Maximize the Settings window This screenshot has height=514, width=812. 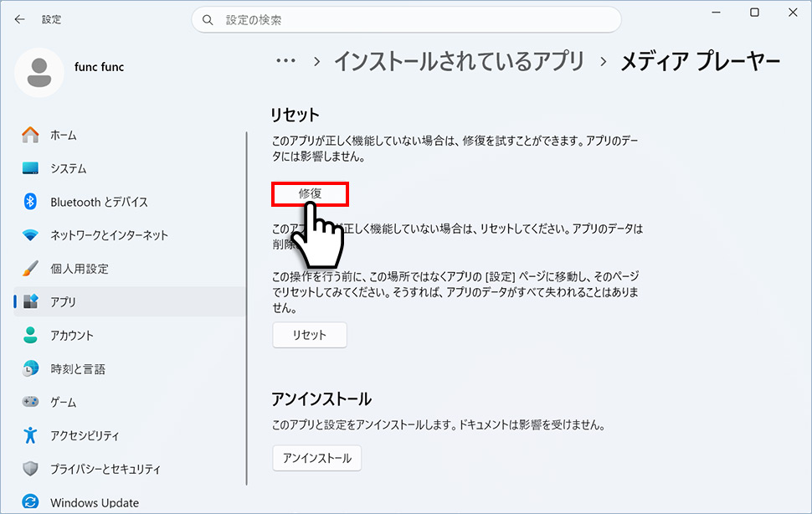coord(754,13)
